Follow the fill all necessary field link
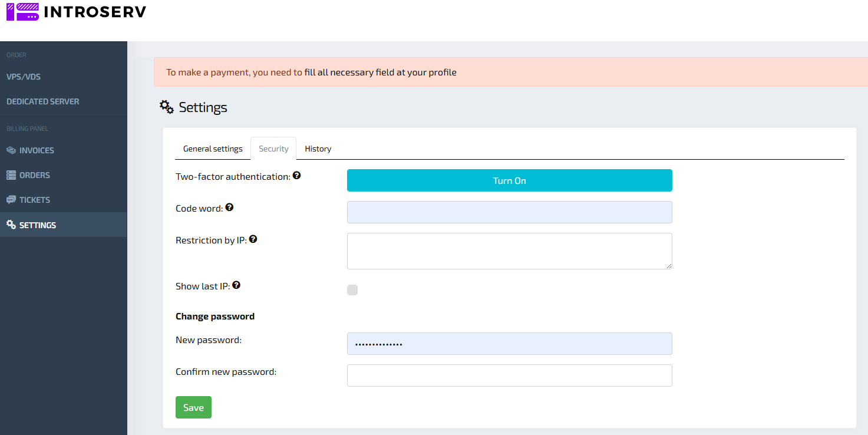The height and width of the screenshot is (435, 868). (380, 72)
